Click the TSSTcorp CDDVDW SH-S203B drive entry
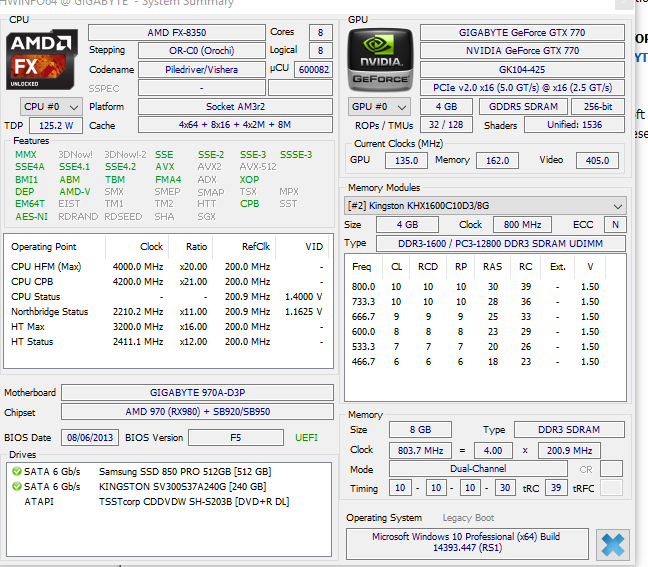 click(169, 502)
